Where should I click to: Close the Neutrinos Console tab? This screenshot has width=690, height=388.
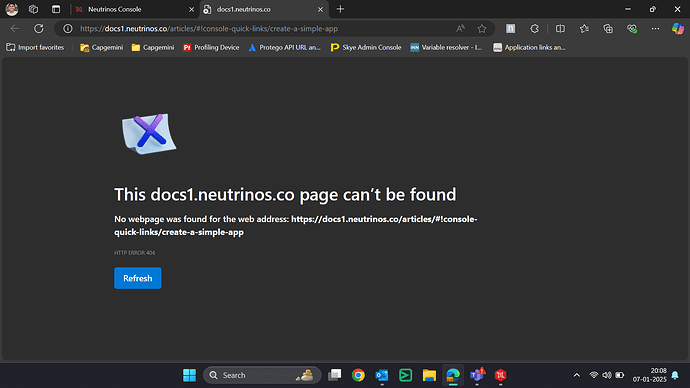coord(191,9)
